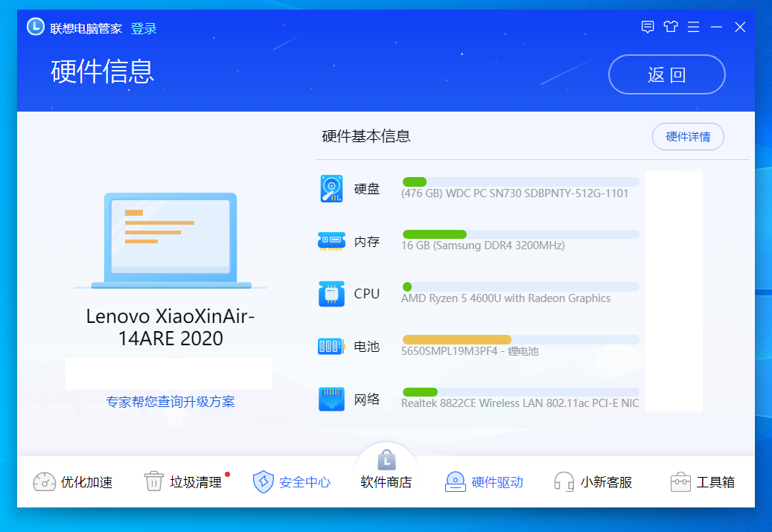This screenshot has height=532, width=772.
Task: Click the 登录 login link
Action: [144, 28]
